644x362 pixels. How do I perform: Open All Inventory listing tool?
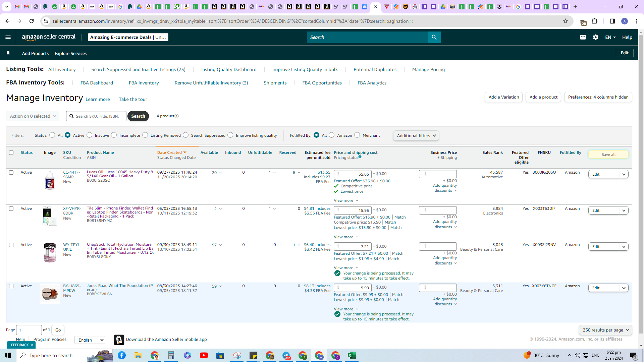[62, 69]
